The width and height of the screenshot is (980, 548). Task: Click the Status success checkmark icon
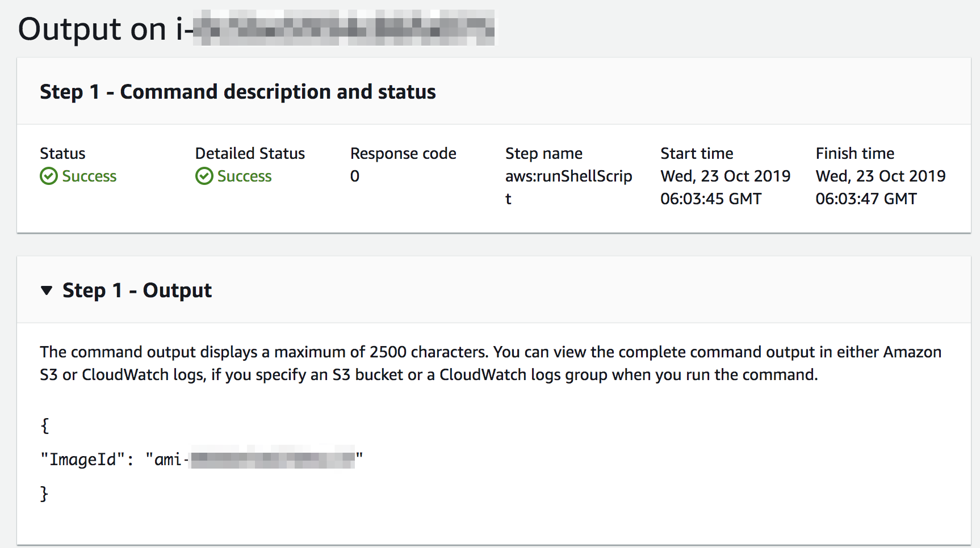49,176
